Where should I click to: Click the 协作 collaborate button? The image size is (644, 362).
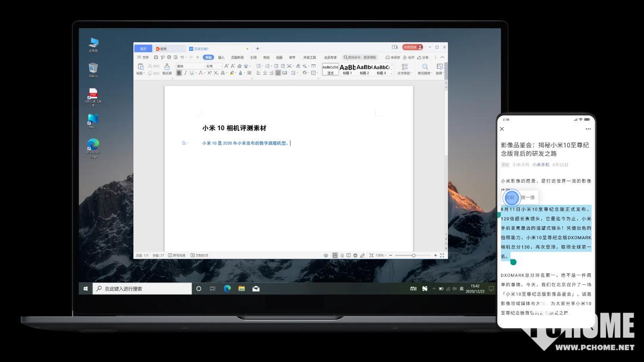click(409, 57)
